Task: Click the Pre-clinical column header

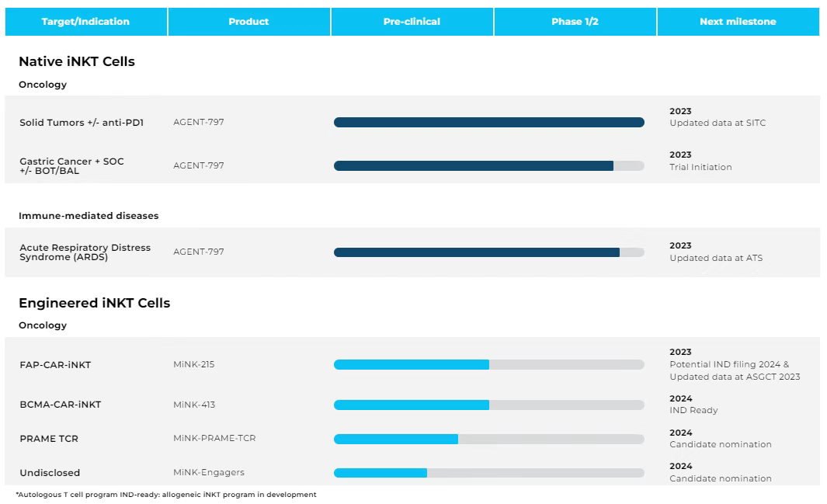Action: pos(412,22)
